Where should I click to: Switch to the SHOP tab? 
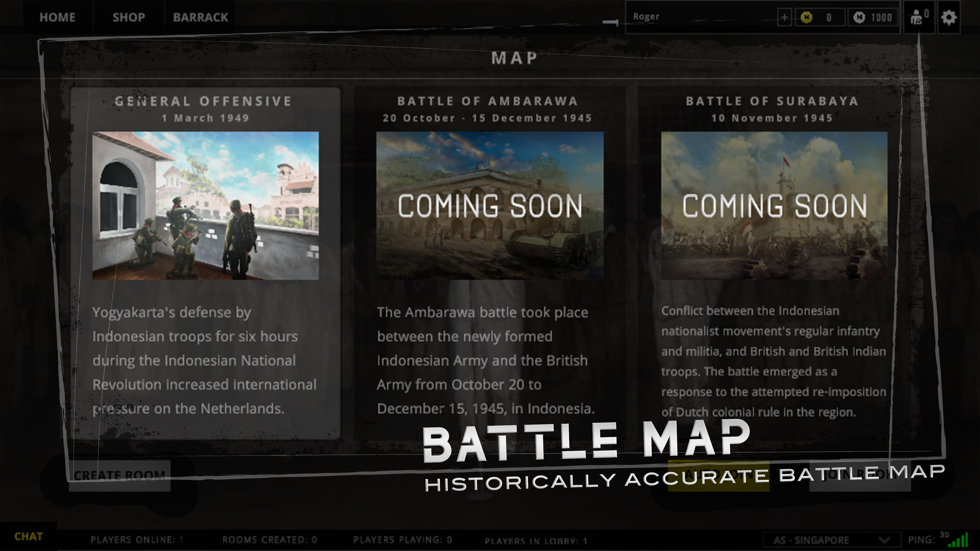[129, 18]
